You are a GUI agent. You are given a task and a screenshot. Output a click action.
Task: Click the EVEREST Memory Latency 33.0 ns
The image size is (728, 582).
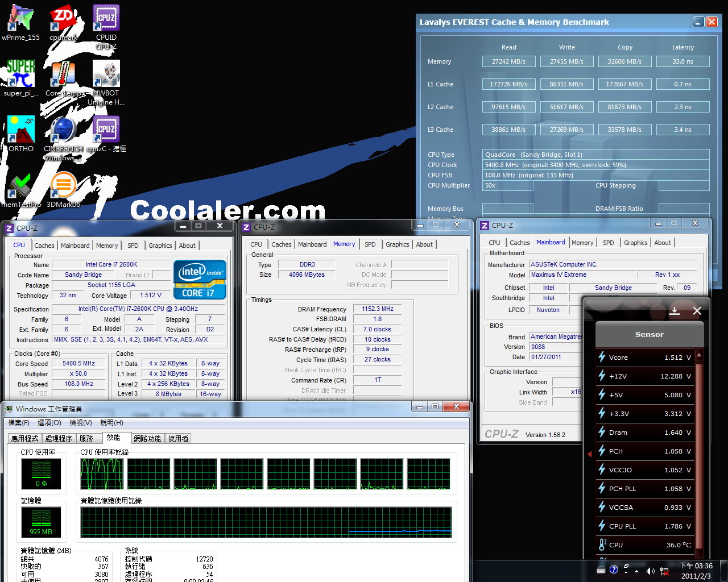coord(683,61)
